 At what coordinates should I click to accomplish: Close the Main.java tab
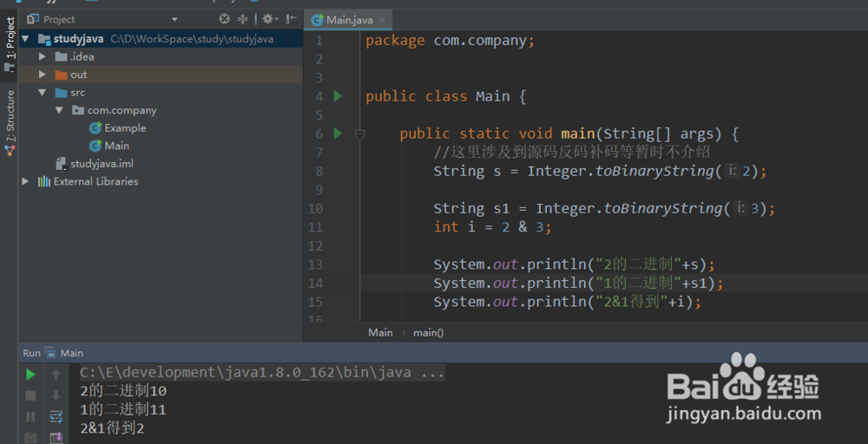pos(382,21)
